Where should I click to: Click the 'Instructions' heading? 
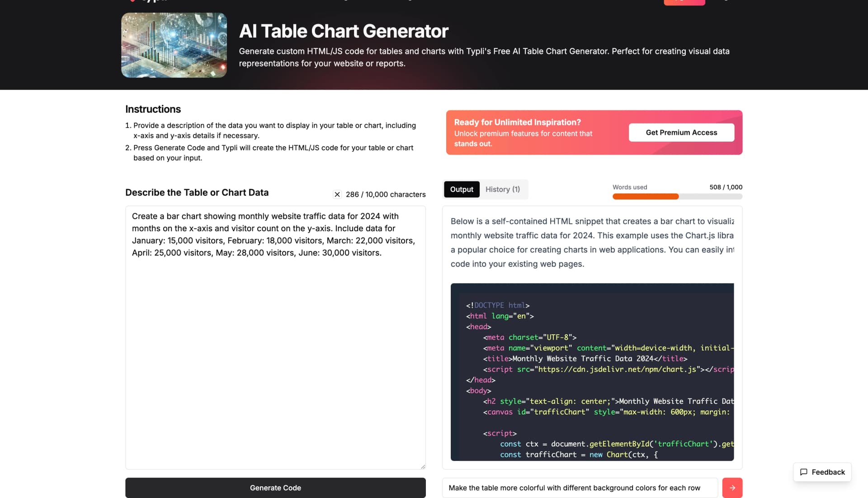153,109
